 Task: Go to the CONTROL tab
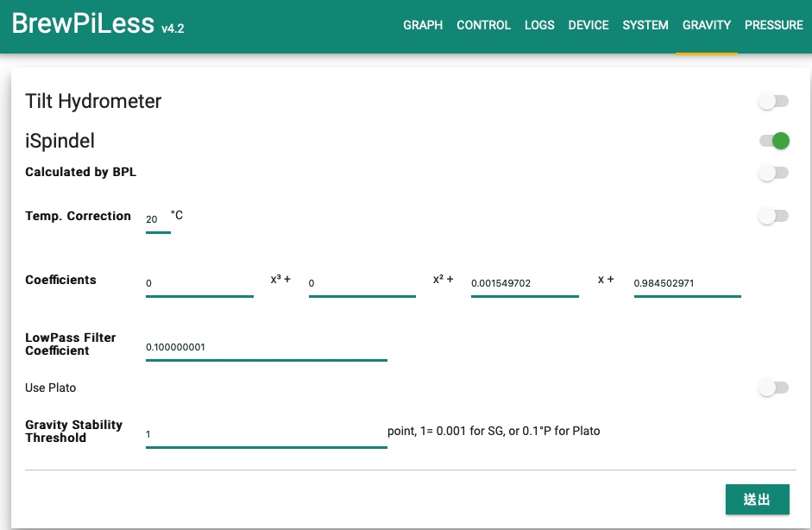click(483, 25)
